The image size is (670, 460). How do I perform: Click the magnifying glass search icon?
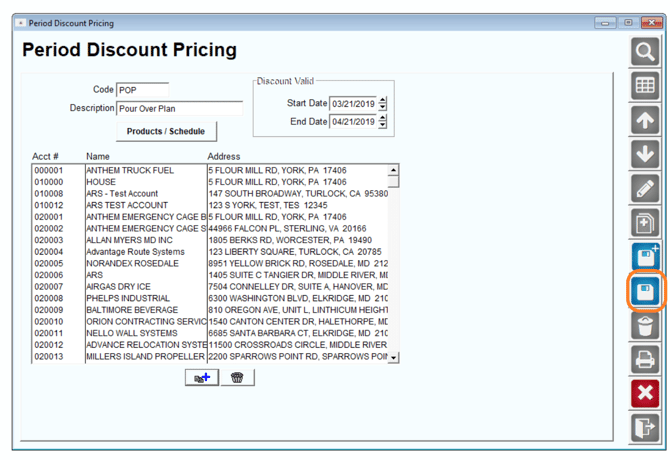[x=645, y=52]
